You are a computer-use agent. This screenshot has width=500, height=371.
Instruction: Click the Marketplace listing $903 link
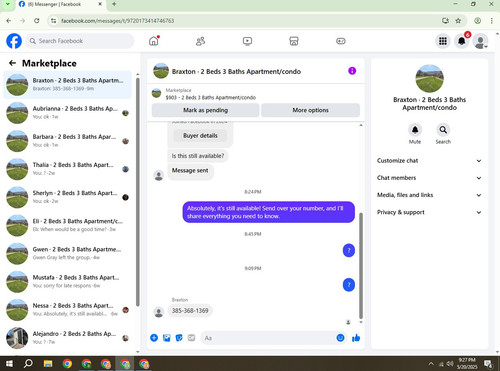click(x=211, y=98)
